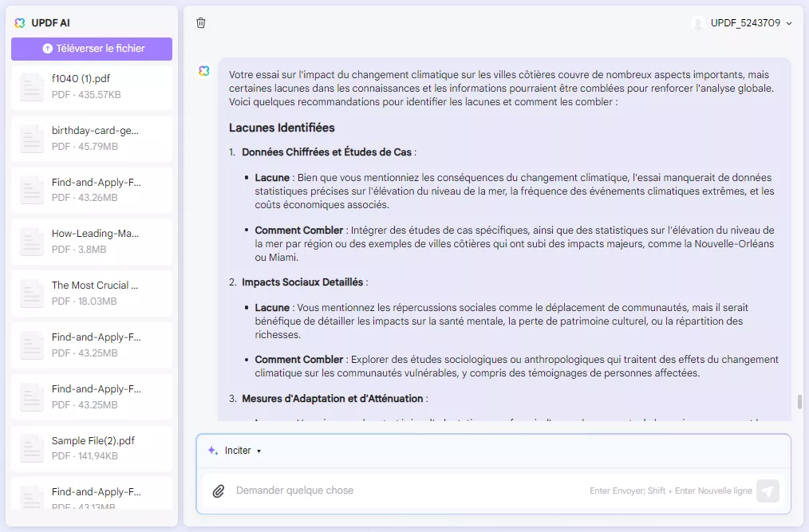Click the PDF icon of Sample File(2).pdf

31,448
